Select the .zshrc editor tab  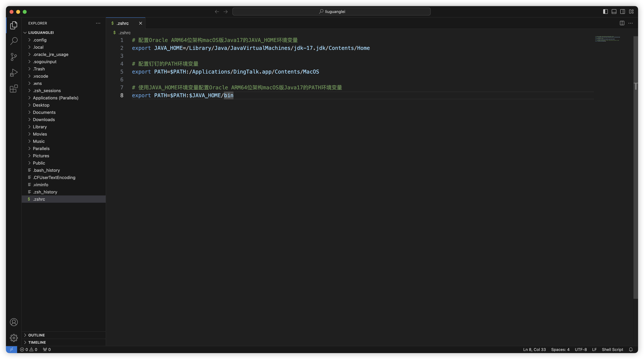[x=122, y=23]
